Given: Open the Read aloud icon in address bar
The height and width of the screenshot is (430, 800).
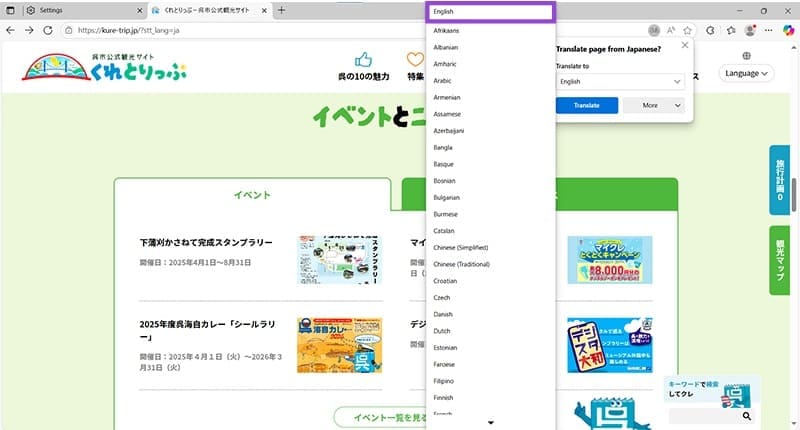Looking at the screenshot, I should tap(670, 30).
